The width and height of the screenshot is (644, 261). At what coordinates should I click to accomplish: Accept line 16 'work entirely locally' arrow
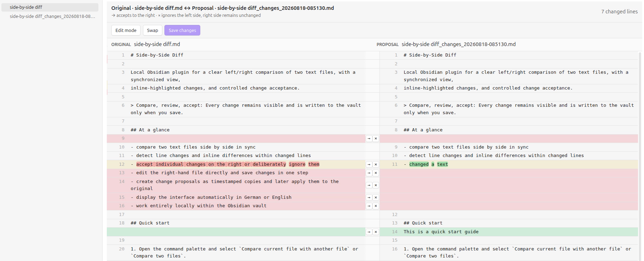pyautogui.click(x=369, y=206)
